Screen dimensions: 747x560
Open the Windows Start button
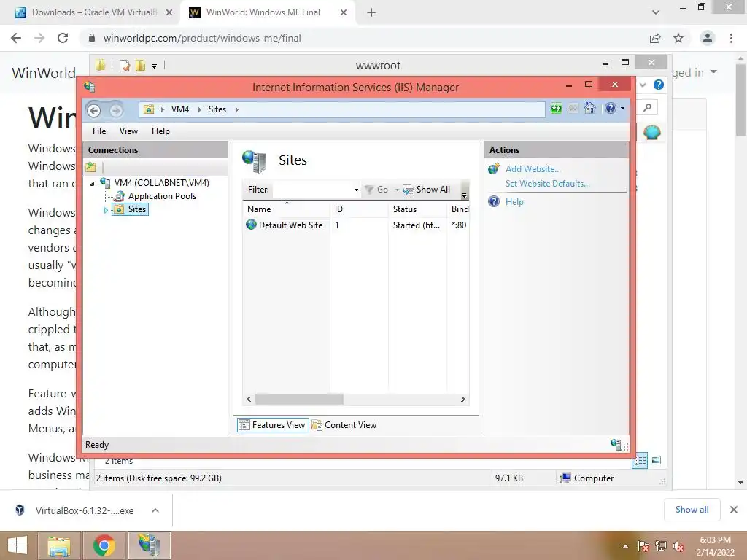[18, 545]
